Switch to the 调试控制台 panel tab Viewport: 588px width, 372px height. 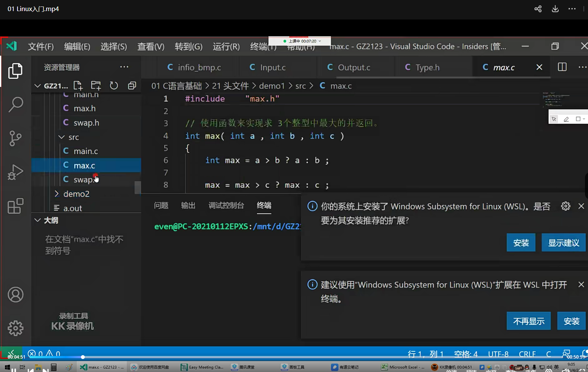click(x=226, y=206)
